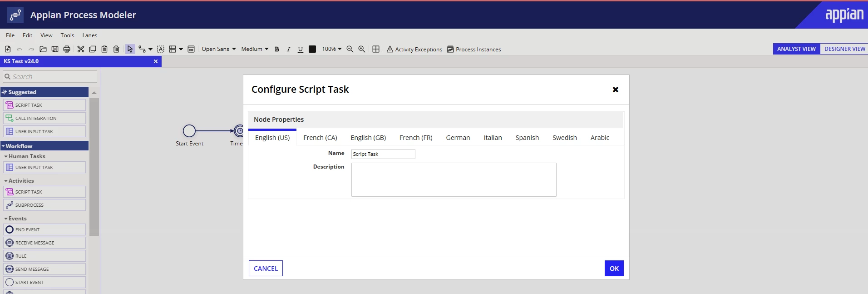Select Start Event palette item
The width and height of the screenshot is (868, 294).
44,282
